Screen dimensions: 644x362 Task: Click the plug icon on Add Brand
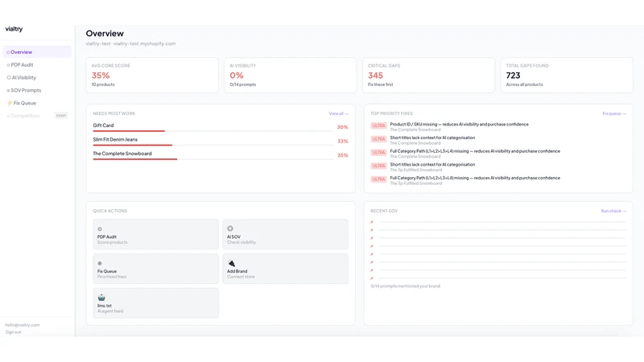click(x=231, y=263)
